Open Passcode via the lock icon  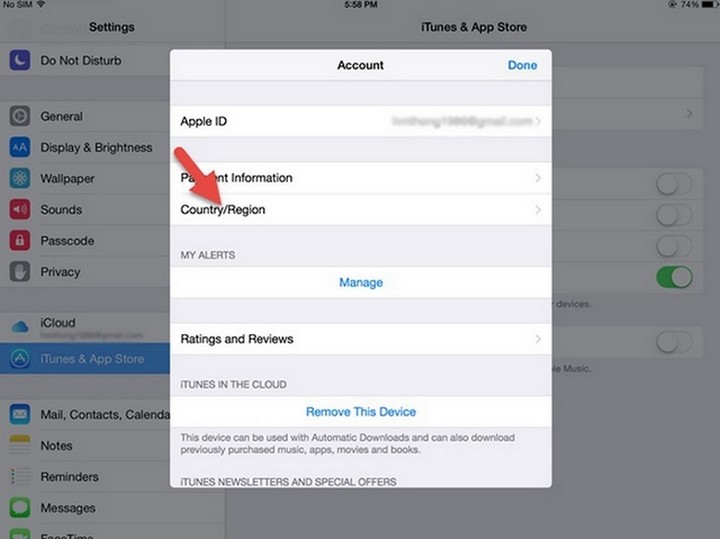(x=20, y=241)
